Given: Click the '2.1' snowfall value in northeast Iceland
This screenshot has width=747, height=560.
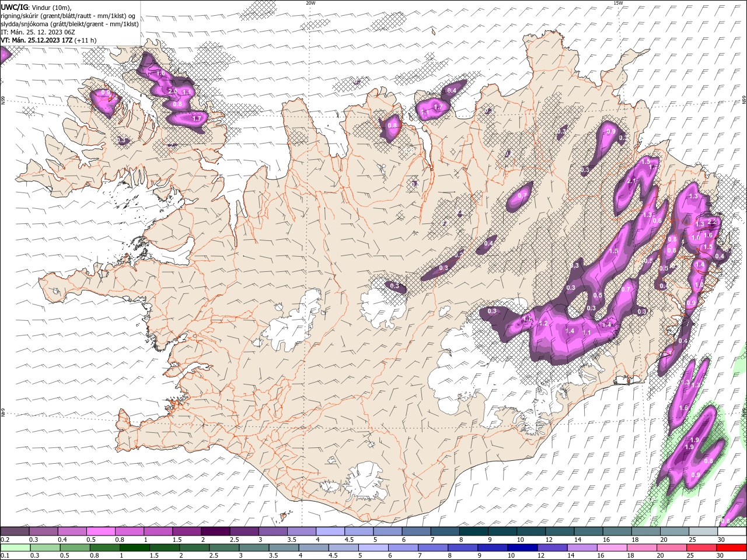Looking at the screenshot, I should click(631, 181).
